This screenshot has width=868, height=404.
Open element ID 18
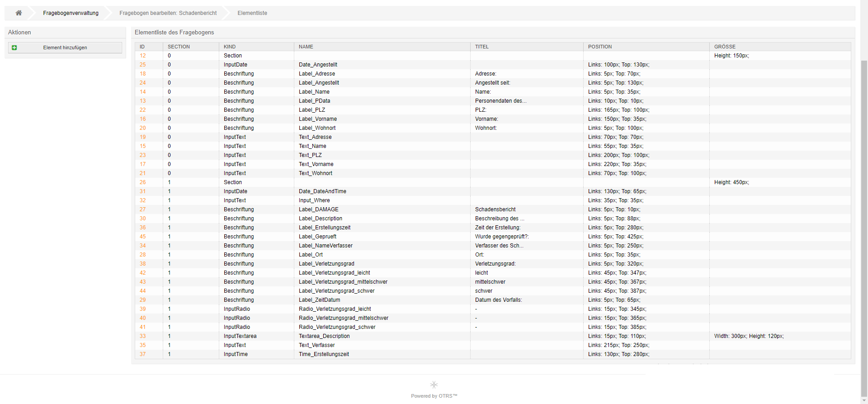[143, 74]
